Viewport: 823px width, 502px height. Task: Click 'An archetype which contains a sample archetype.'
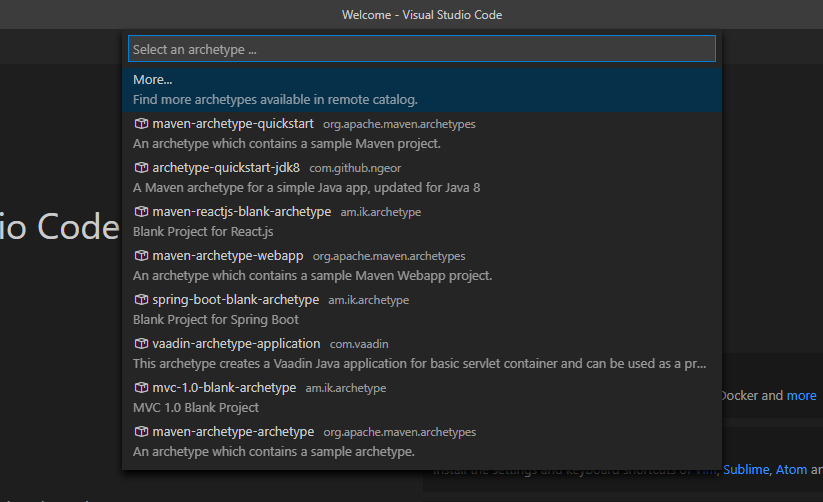point(274,452)
